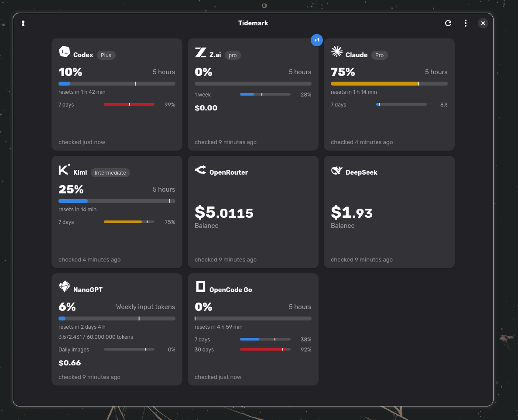This screenshot has width=518, height=420.
Task: Click the Kimi K logo
Action: pos(65,169)
